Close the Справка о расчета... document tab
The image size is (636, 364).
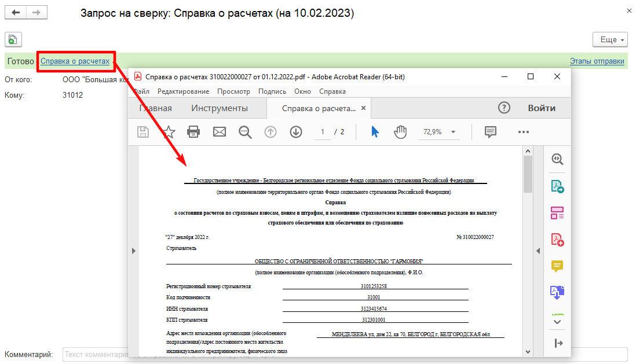pyautogui.click(x=363, y=108)
